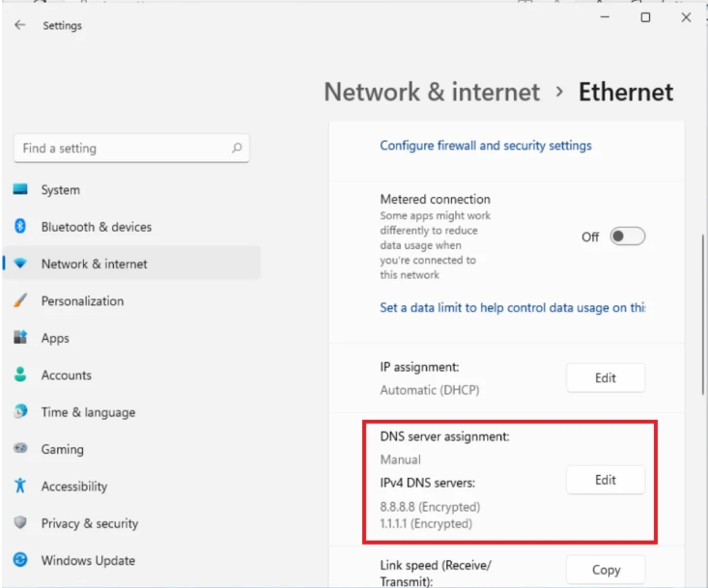708x588 pixels.
Task: Click the System monitor icon in sidebar
Action: click(x=20, y=190)
